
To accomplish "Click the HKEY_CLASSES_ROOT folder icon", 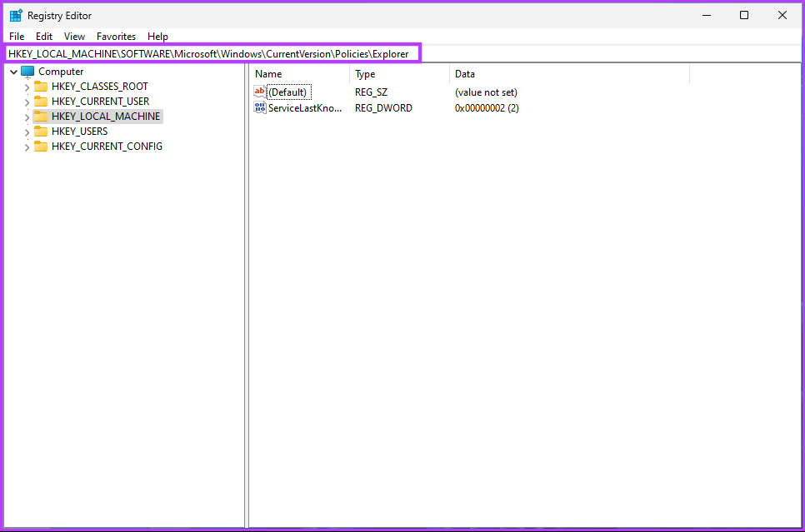I will coord(41,87).
